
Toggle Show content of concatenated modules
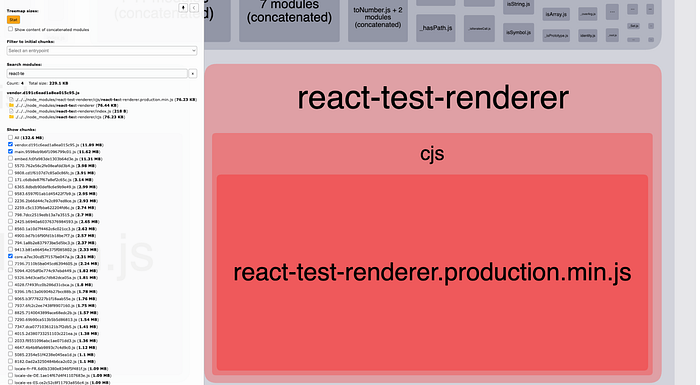[x=10, y=29]
